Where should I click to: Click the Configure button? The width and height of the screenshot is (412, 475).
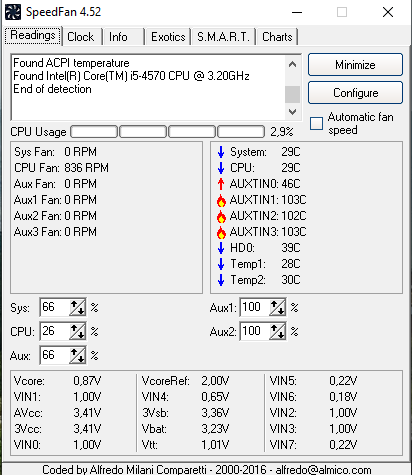coord(355,93)
